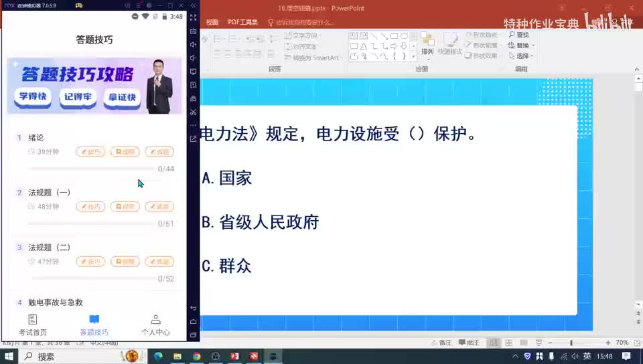
Task: Click 转换为 SmartArt in paragraph group
Action: coord(313,58)
